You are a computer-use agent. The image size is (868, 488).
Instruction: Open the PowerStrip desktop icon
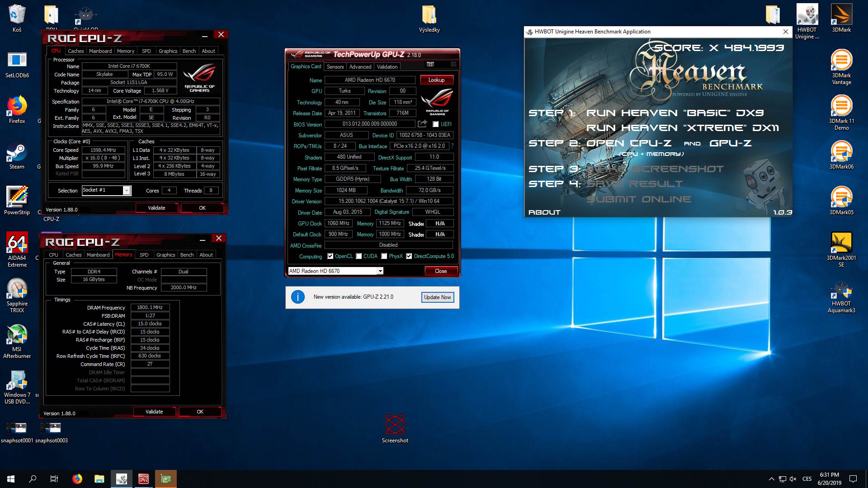click(x=17, y=201)
